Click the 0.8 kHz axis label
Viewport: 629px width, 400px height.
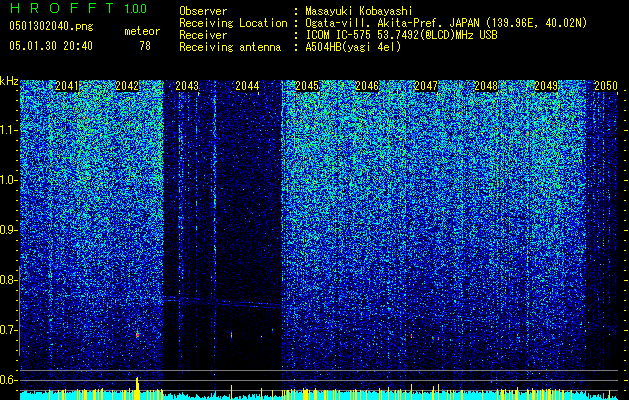9,280
